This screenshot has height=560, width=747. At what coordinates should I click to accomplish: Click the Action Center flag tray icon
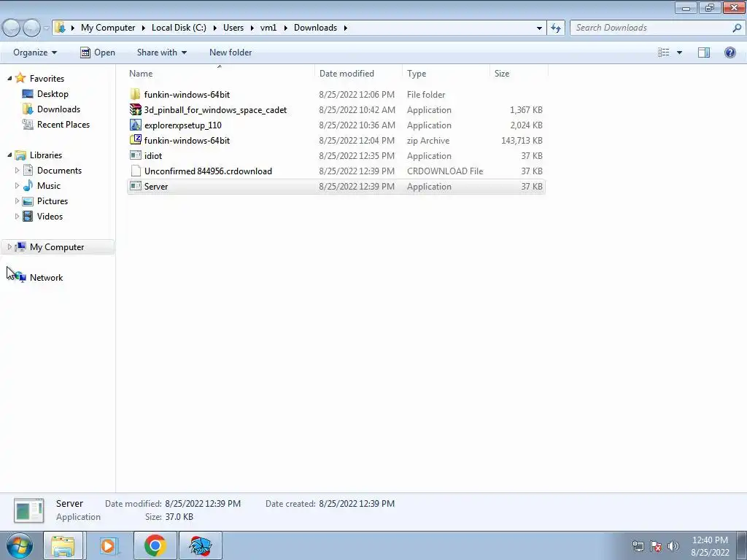[656, 546]
